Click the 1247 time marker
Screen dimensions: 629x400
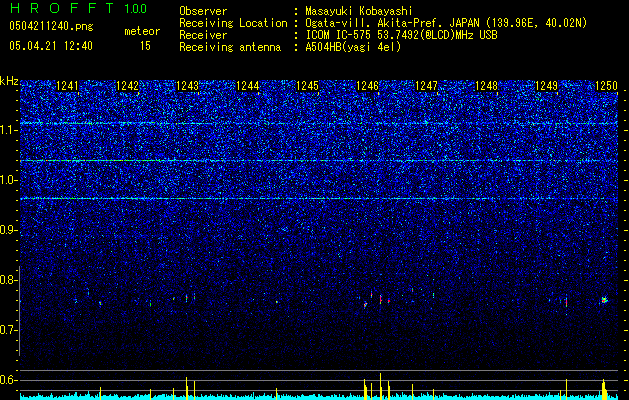pyautogui.click(x=426, y=85)
